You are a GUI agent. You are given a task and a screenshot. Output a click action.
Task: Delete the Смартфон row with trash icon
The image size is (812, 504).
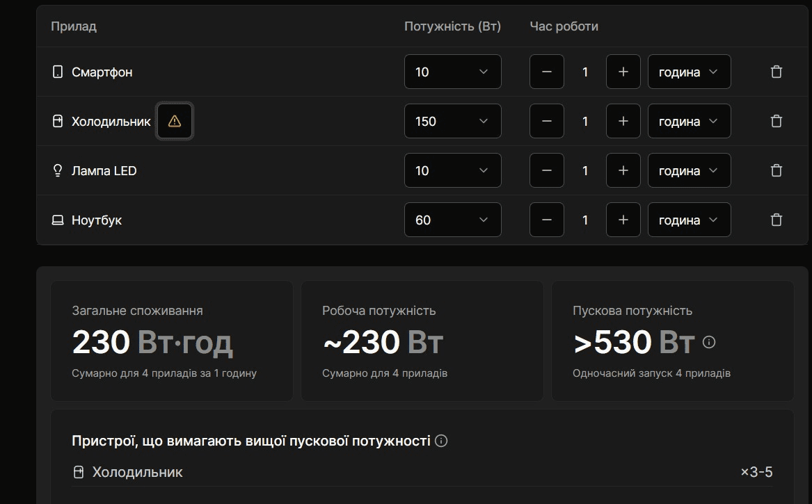tap(776, 72)
